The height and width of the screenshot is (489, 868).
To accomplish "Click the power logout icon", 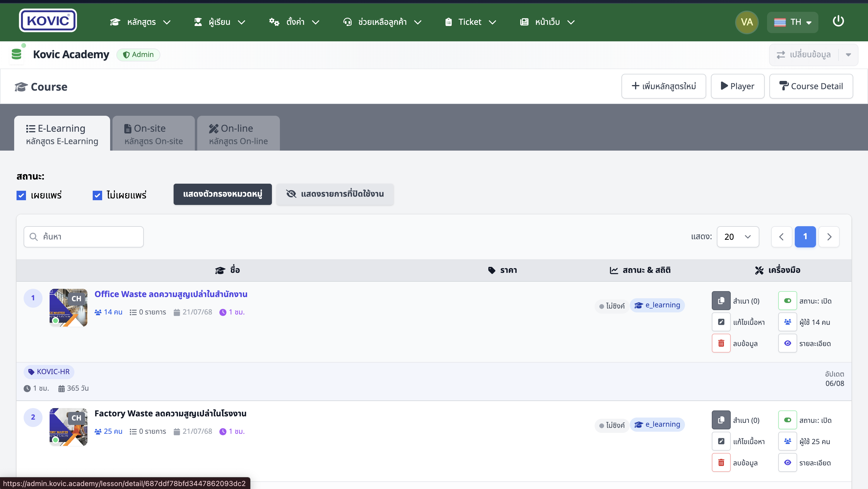I will click(x=838, y=22).
